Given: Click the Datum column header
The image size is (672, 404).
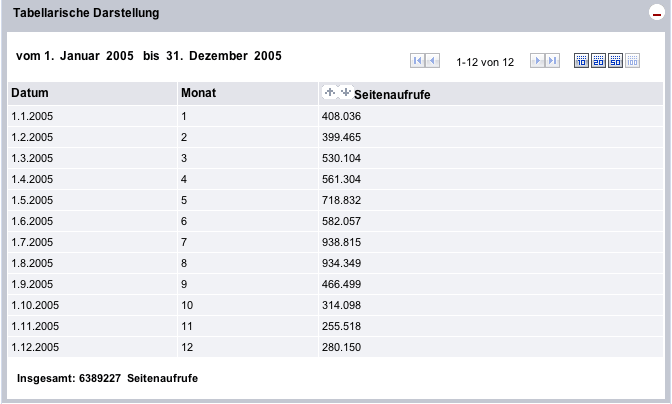Looking at the screenshot, I should coord(30,93).
